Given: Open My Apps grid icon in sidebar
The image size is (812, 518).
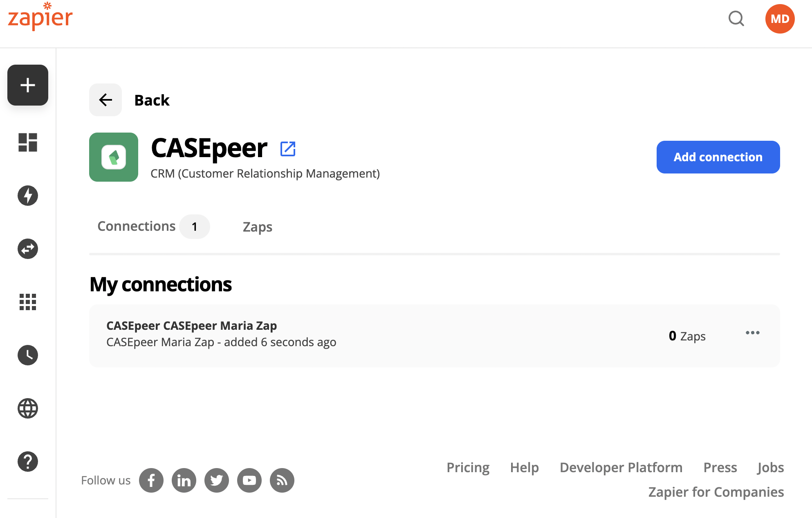Looking at the screenshot, I should coord(27,302).
